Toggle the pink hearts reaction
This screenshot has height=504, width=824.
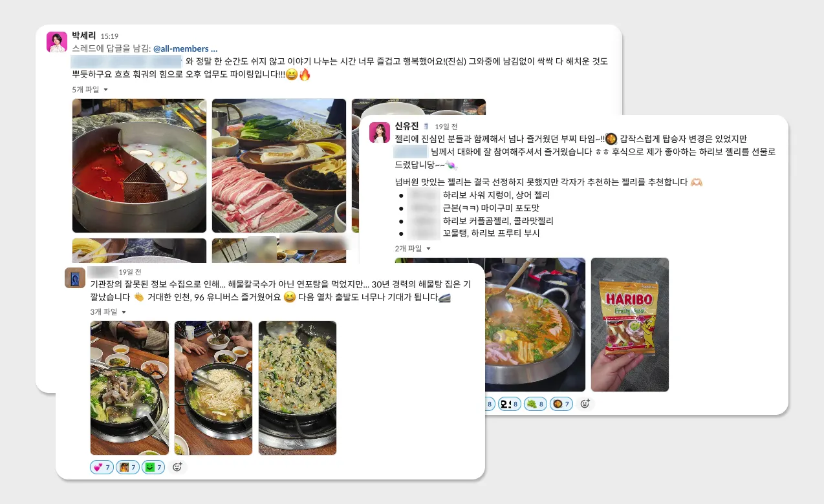click(102, 467)
